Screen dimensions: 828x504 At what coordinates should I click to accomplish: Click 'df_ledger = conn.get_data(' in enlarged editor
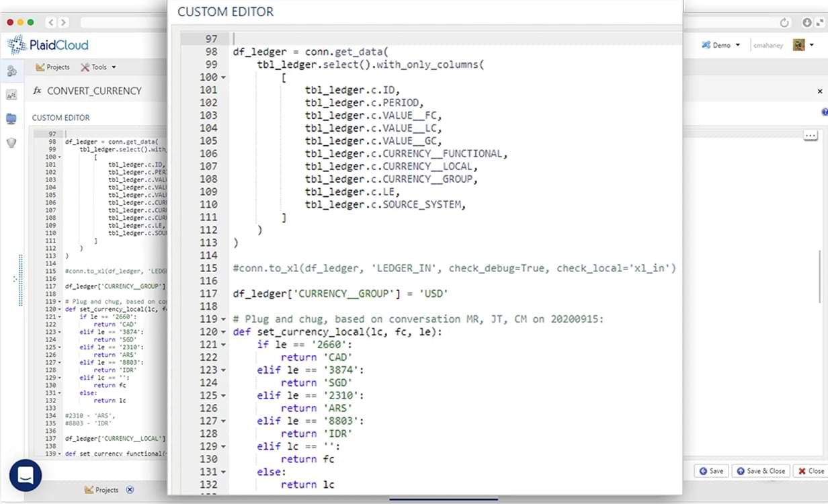click(311, 52)
